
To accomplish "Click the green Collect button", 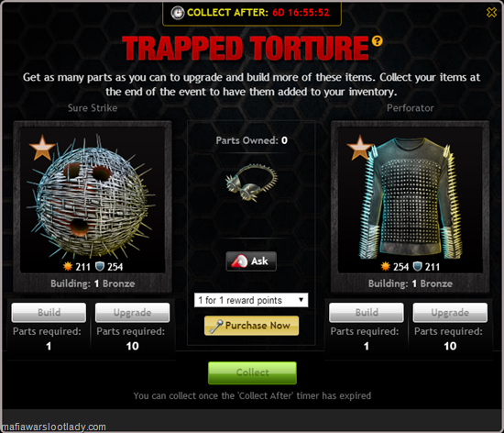I will [252, 372].
